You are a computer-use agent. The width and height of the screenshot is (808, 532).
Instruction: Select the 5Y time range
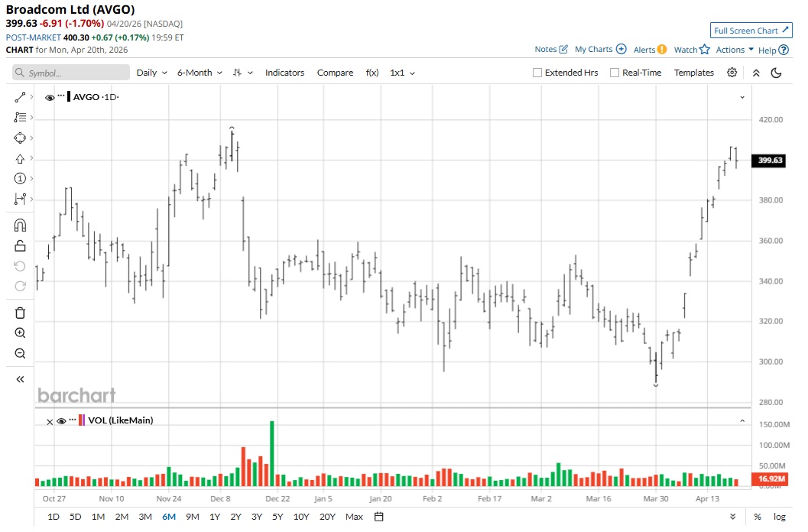pyautogui.click(x=277, y=517)
